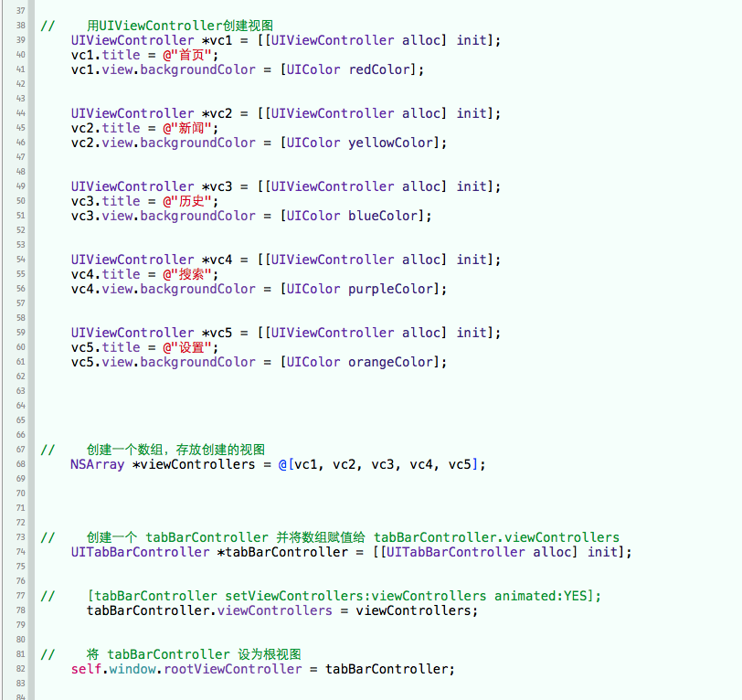Click '[[UITabBarController alloc] init]' on line 74

(498, 552)
